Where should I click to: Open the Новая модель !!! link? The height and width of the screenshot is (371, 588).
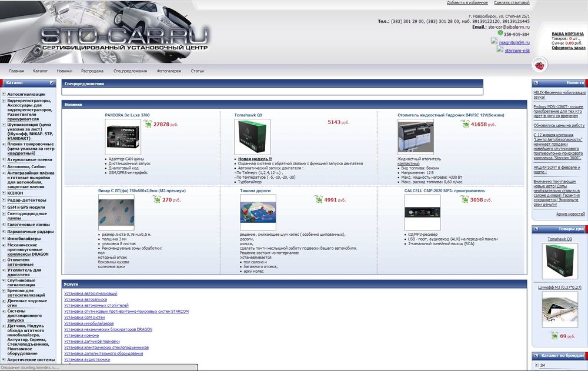(x=255, y=159)
